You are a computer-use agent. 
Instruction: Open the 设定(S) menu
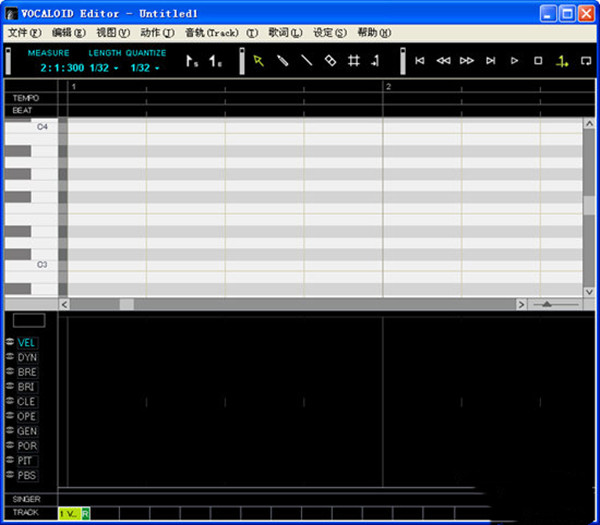click(x=330, y=33)
